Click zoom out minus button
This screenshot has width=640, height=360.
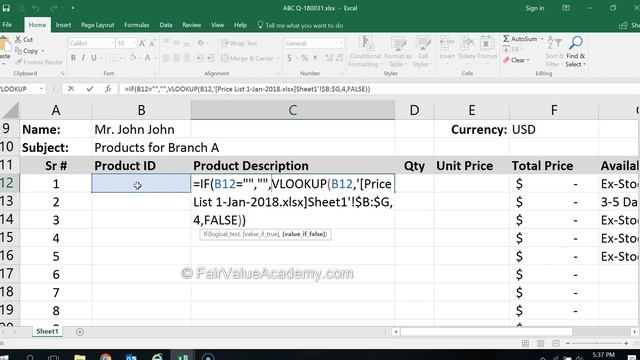pos(567,344)
